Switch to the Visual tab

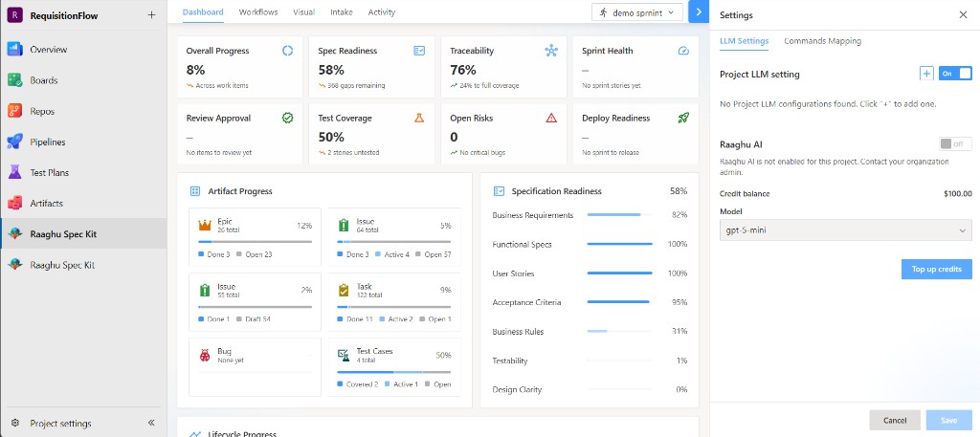click(x=303, y=11)
